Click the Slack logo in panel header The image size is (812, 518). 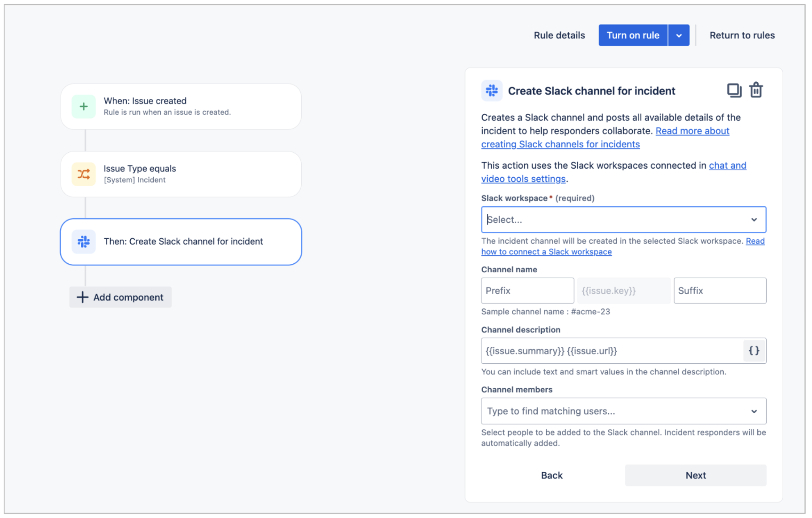tap(492, 91)
